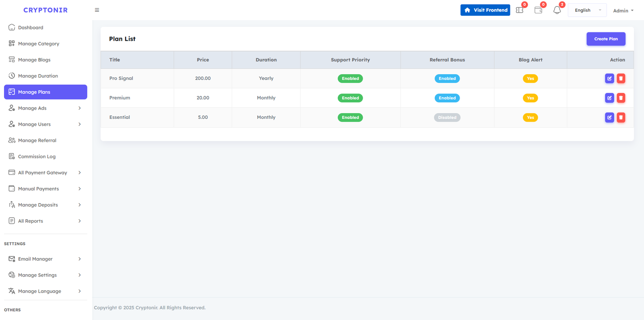Click Enabled Support Priority badge for Pro Signal
Viewport: 644px width, 320px height.
tap(350, 79)
